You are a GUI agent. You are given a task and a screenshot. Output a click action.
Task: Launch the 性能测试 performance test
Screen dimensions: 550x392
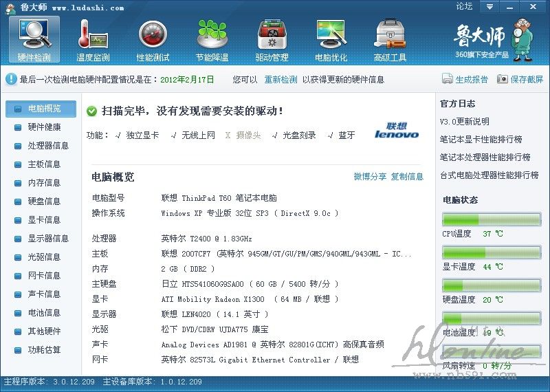[153, 40]
